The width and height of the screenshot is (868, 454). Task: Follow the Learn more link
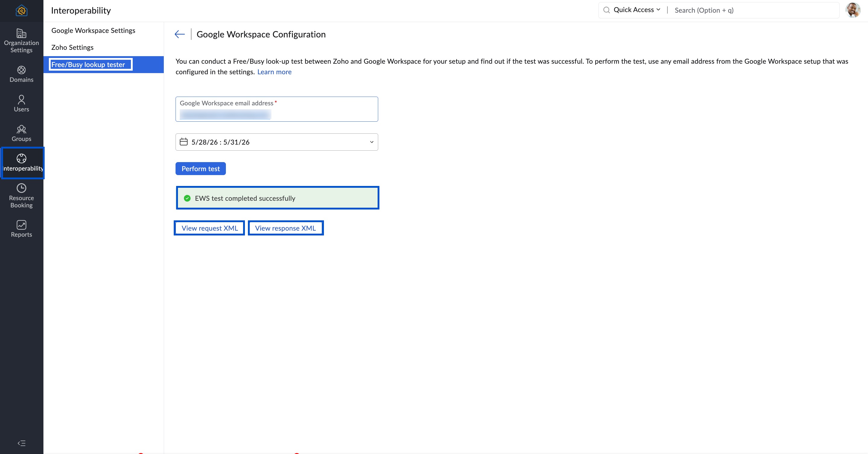click(274, 72)
